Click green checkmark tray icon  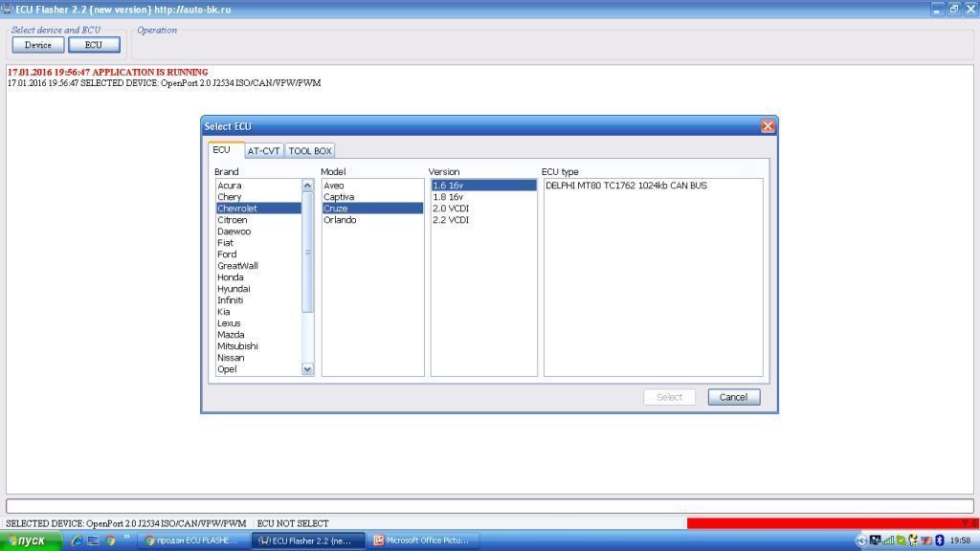point(901,541)
